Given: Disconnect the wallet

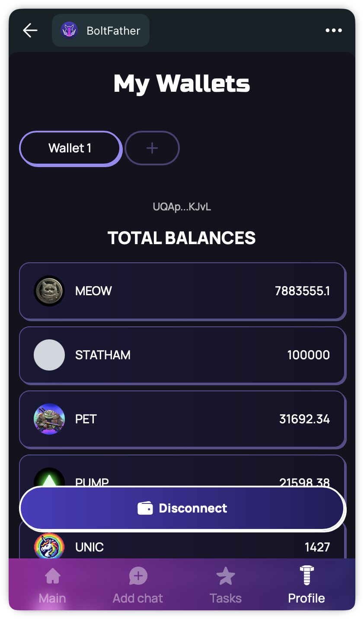Looking at the screenshot, I should click(182, 508).
